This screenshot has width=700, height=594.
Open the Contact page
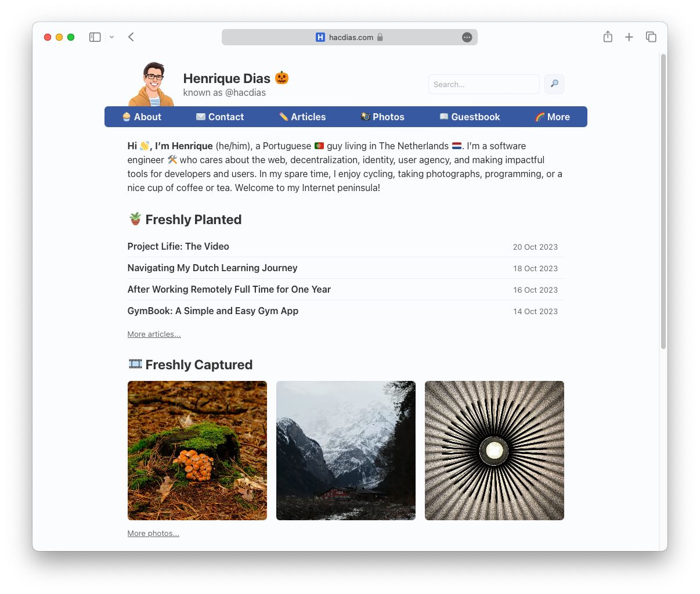pyautogui.click(x=219, y=117)
